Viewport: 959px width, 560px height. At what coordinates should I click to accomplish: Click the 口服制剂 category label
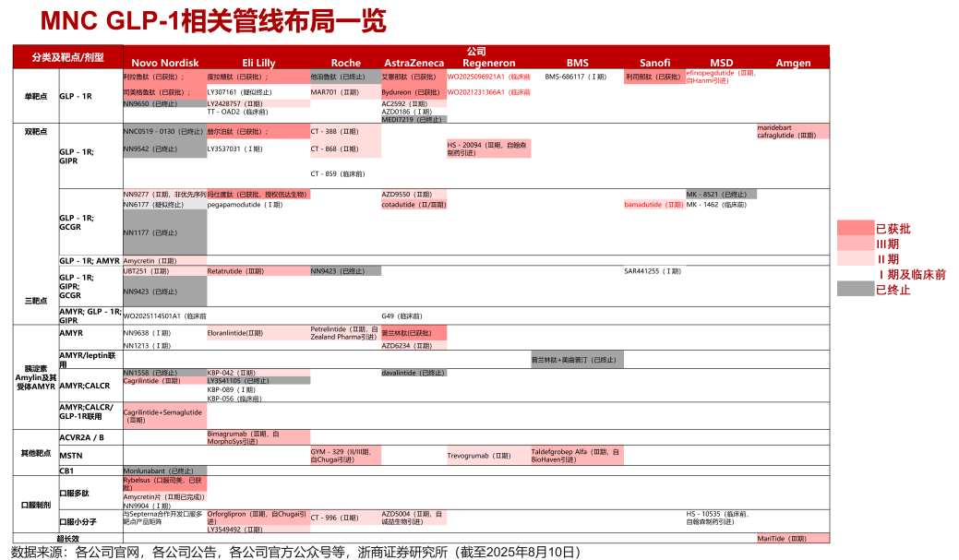[x=35, y=505]
